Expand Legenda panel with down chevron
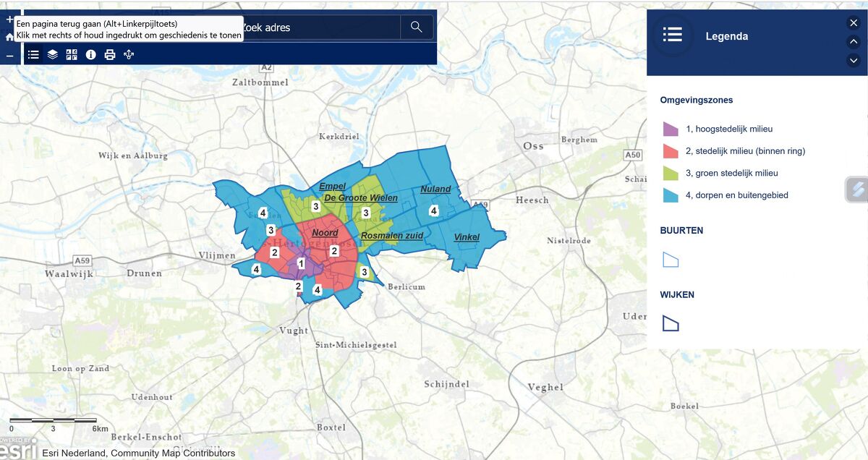This screenshot has width=868, height=460. 854,60
